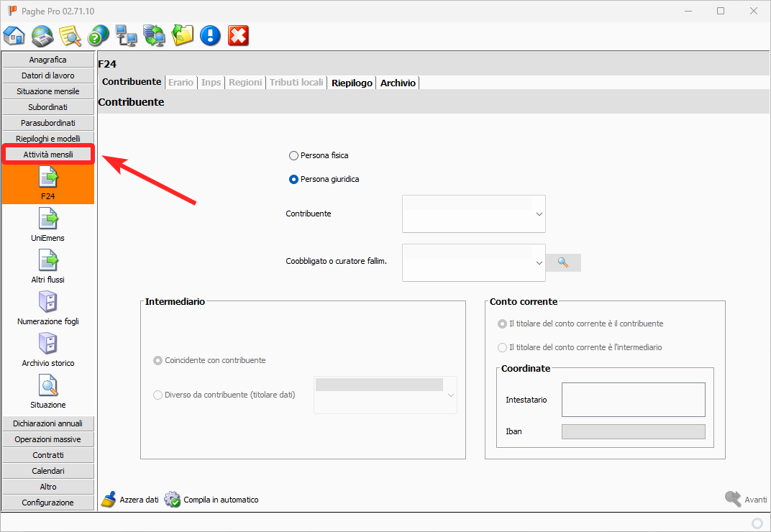Open the globe with question mark help icon
The image size is (771, 532).
(98, 35)
